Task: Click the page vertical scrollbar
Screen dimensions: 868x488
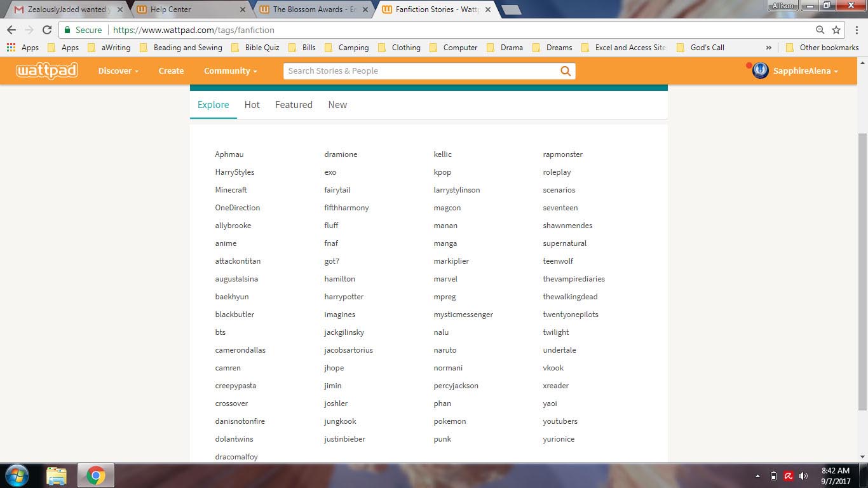Action: [x=862, y=273]
